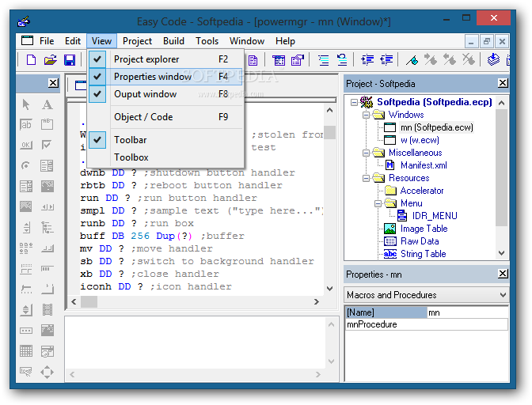The height and width of the screenshot is (405, 532).
Task: Select Manifest.xml in project tree
Action: (424, 165)
